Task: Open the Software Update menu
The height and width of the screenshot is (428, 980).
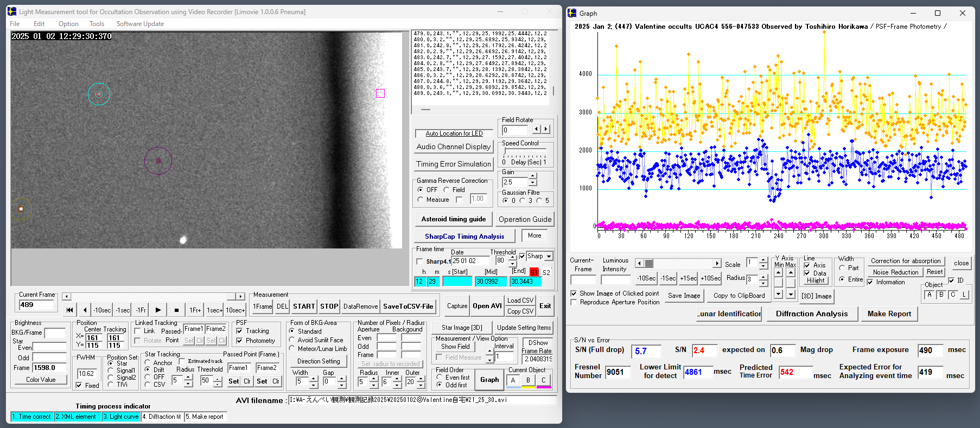Action: pyautogui.click(x=140, y=24)
